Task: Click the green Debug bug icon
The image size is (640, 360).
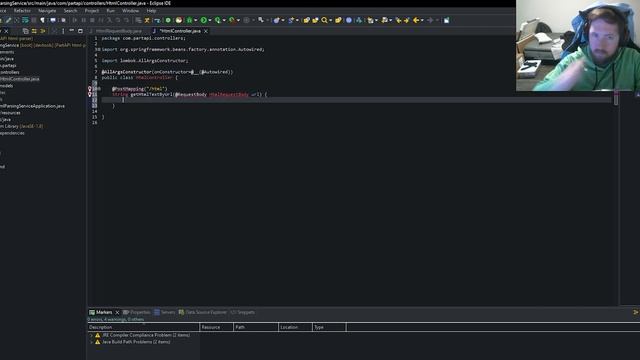Action: pyautogui.click(x=189, y=20)
